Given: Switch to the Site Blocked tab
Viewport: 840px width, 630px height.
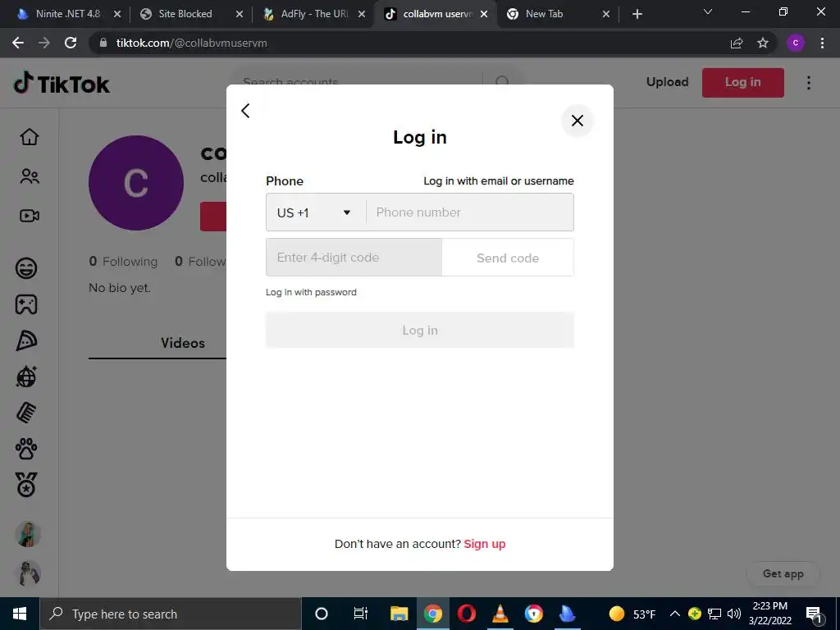Looking at the screenshot, I should pyautogui.click(x=185, y=14).
